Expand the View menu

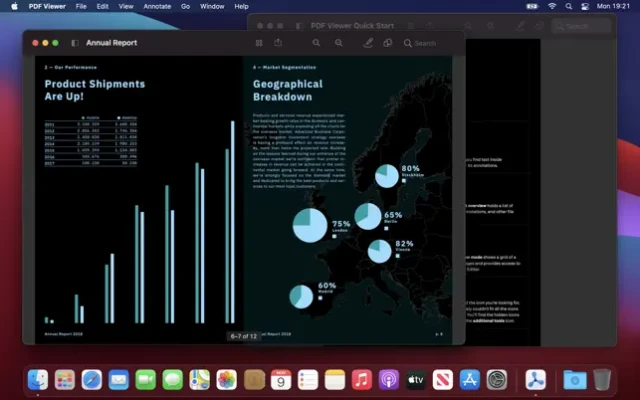pyautogui.click(x=127, y=6)
